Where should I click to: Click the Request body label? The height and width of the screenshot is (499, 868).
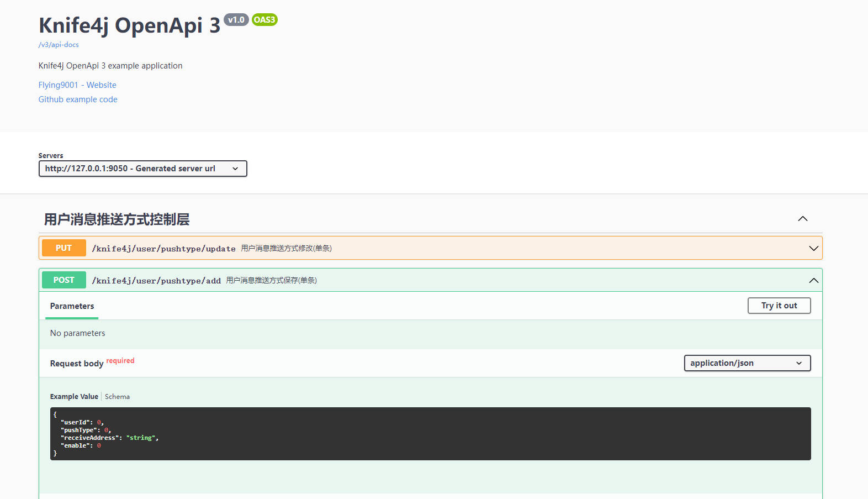pyautogui.click(x=77, y=364)
